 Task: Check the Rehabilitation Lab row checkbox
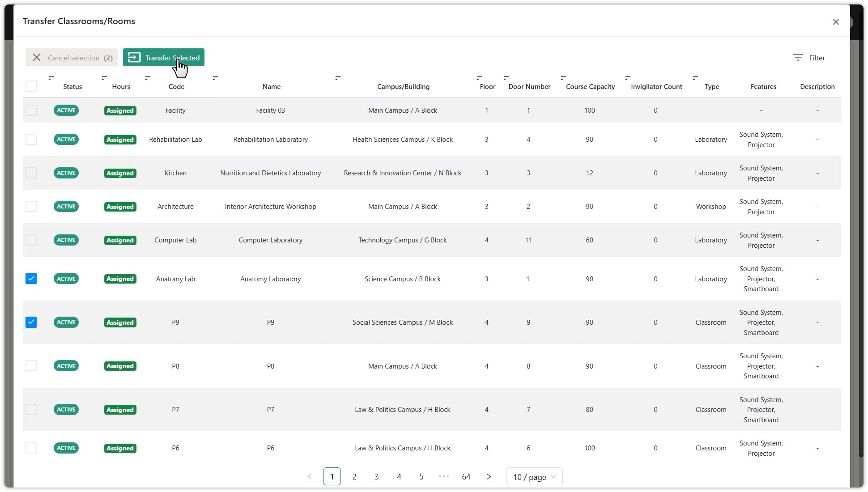pos(31,140)
